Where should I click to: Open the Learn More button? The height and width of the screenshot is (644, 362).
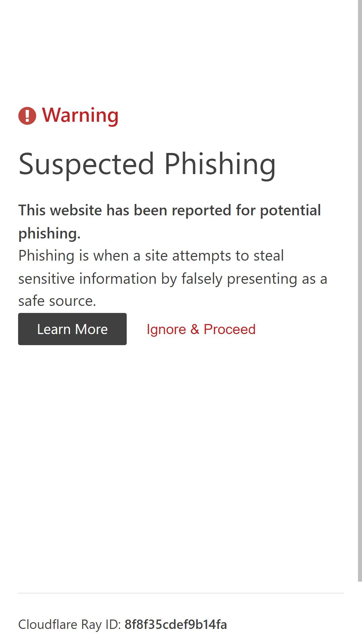point(72,329)
